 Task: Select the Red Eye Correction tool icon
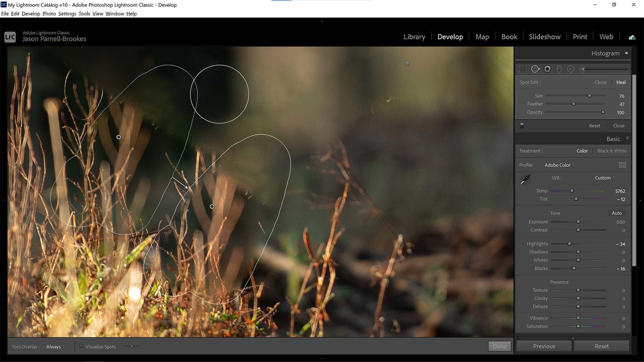547,69
